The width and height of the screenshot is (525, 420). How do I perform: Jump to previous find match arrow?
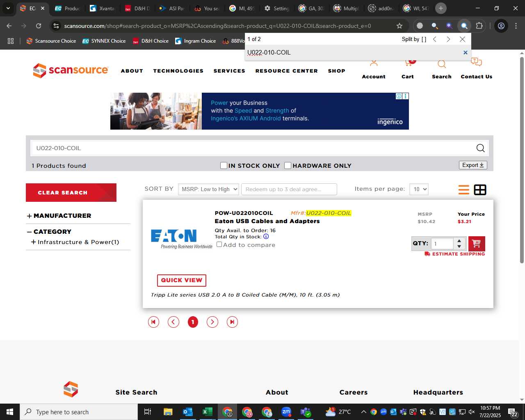pos(435,39)
